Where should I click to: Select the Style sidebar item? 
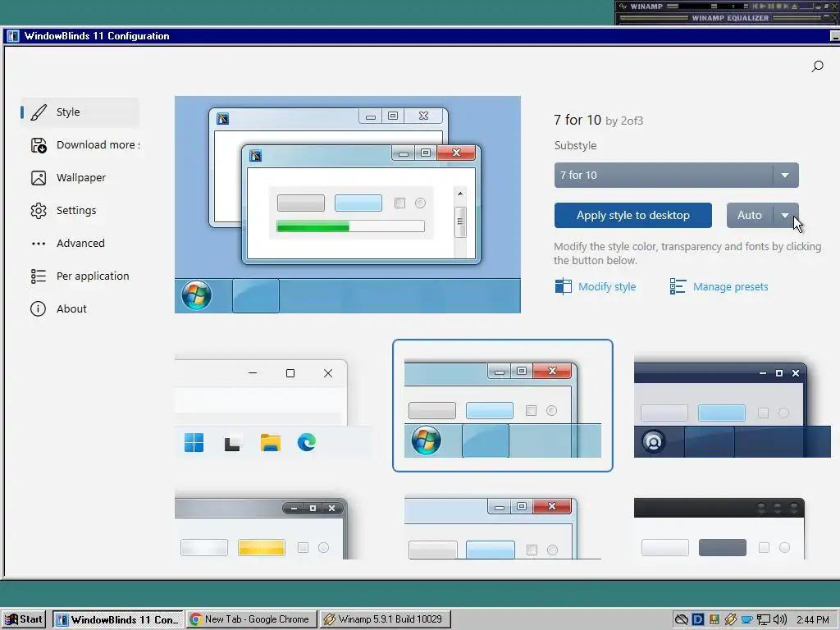click(x=80, y=112)
